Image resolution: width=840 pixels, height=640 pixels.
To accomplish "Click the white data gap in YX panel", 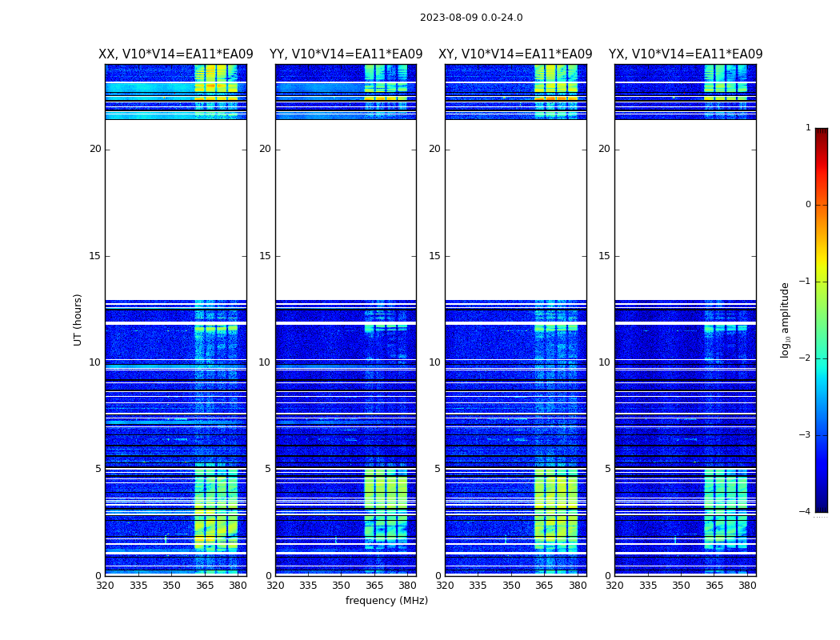I will [686, 208].
